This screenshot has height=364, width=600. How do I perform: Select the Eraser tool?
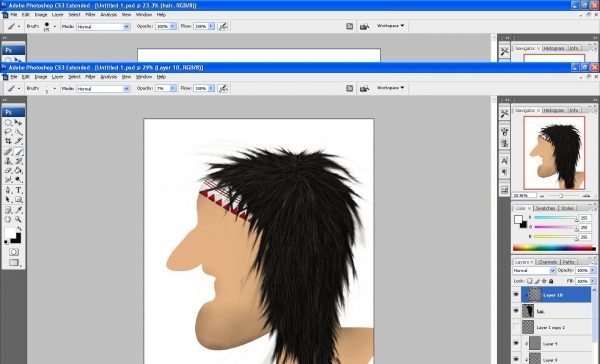coord(8,170)
